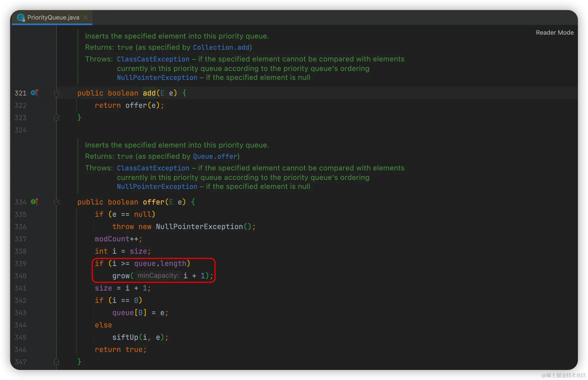Click the implements gutter icon on line 334
Image resolution: width=588 pixels, height=380 pixels.
click(34, 202)
